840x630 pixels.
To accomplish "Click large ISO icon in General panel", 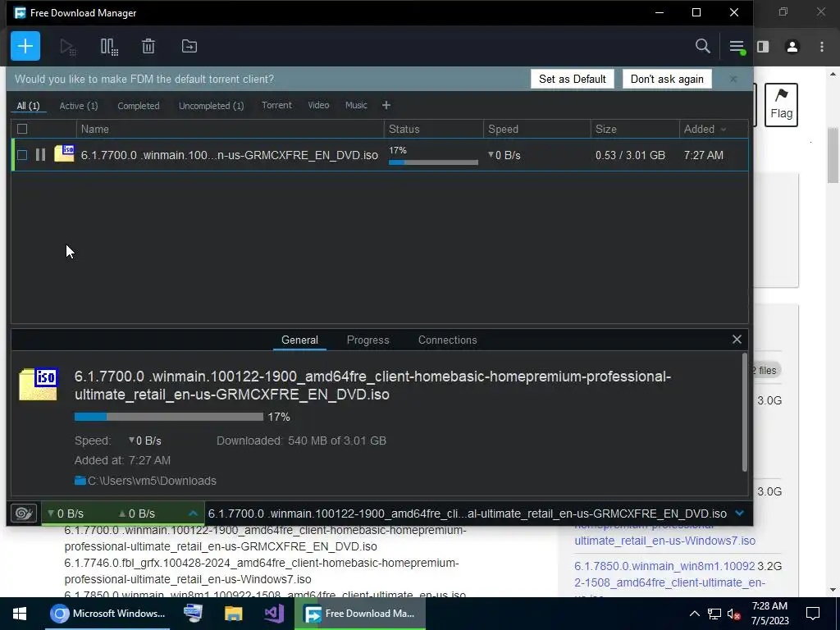I will tap(38, 384).
